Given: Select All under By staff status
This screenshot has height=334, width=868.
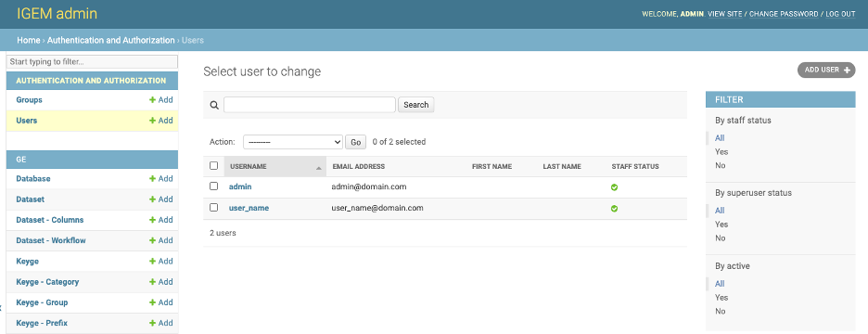Looking at the screenshot, I should tap(720, 138).
